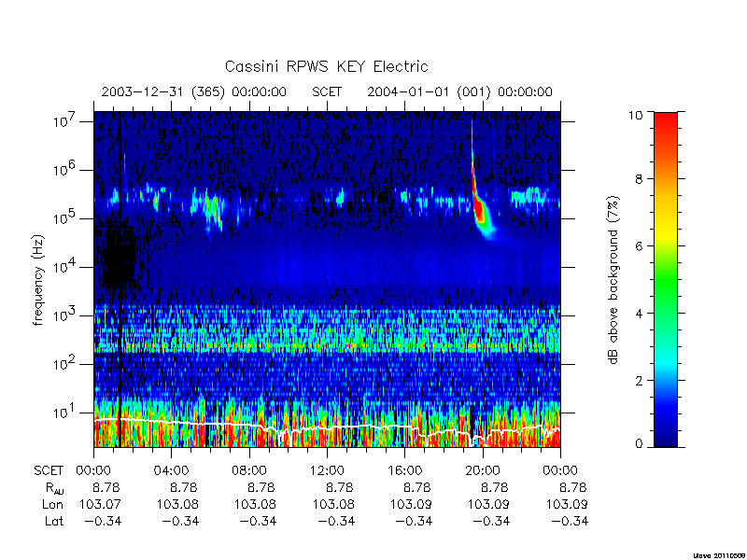This screenshot has height=560, width=747.
Task: Click the color bar scale
Action: point(666,279)
